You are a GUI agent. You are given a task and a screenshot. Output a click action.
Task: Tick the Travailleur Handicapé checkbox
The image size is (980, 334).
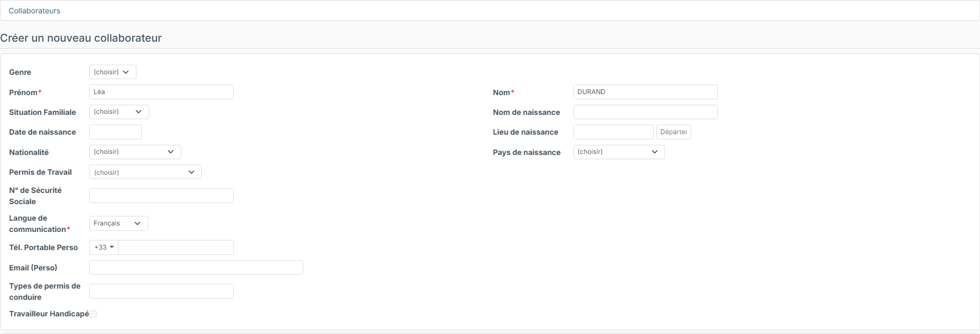pos(93,314)
